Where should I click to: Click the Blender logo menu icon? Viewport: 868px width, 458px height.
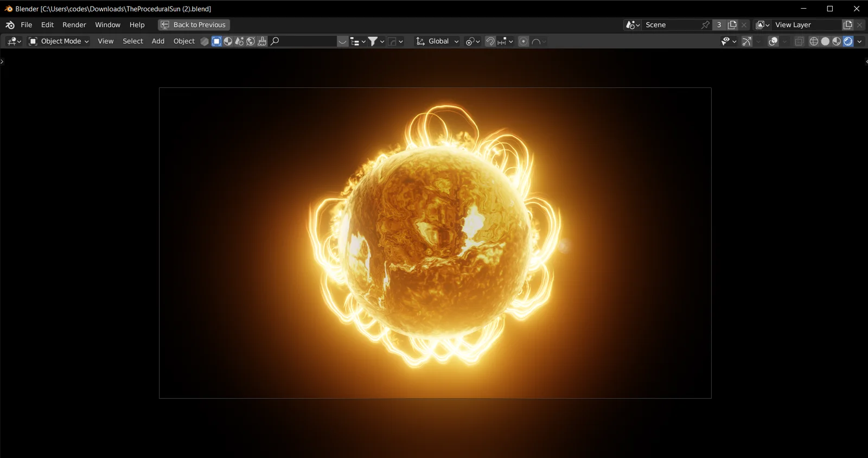click(x=10, y=25)
